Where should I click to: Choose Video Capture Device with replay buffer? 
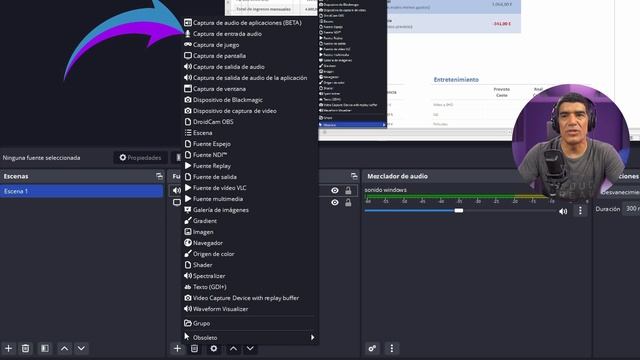pos(249,298)
